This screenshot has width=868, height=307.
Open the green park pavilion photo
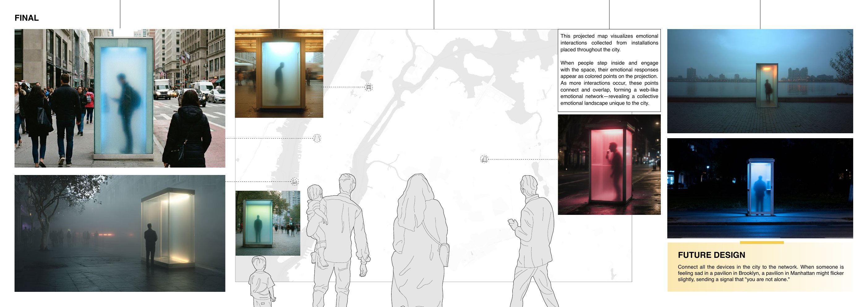pyautogui.click(x=267, y=223)
